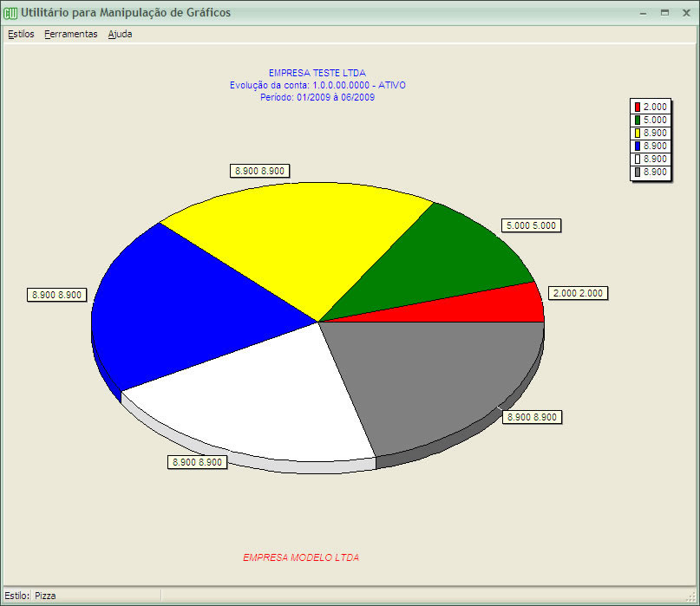Screen dimensions: 700x606
Task: Minimize the chart utility window
Action: point(644,13)
